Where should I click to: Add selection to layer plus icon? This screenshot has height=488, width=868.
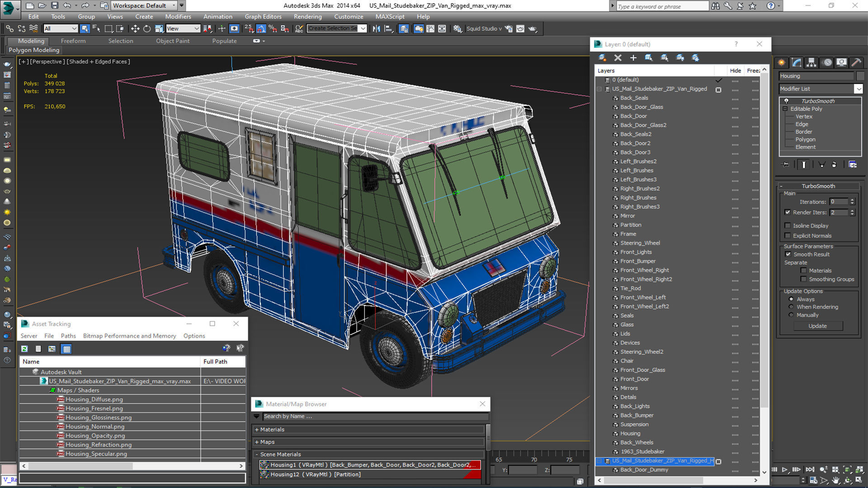[x=633, y=58]
